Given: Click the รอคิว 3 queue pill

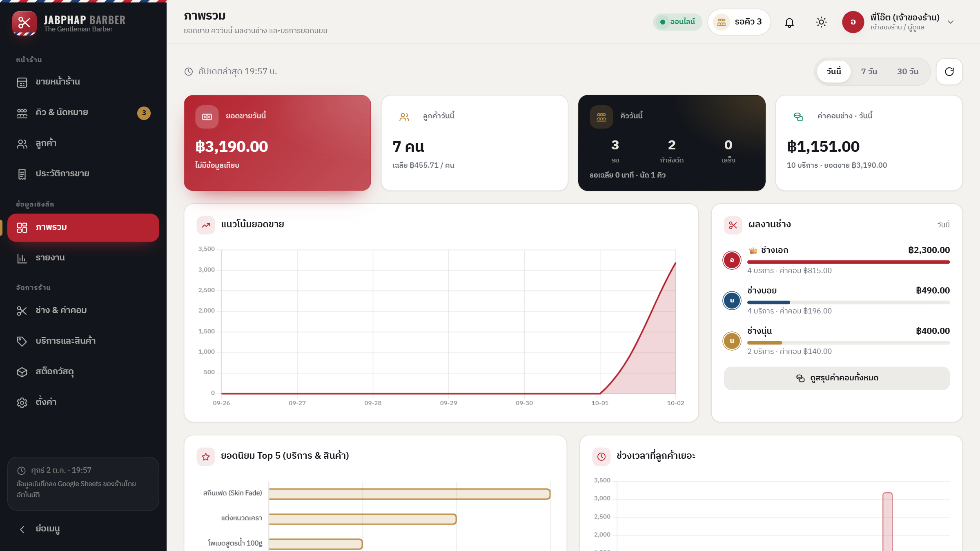Looking at the screenshot, I should [739, 22].
